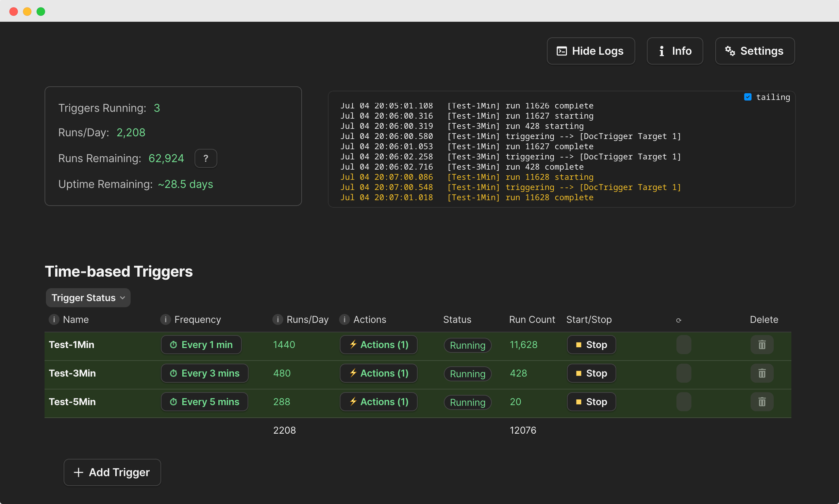Viewport: 839px width, 504px height.
Task: Click the info icon beside Frequency header
Action: [x=166, y=319]
